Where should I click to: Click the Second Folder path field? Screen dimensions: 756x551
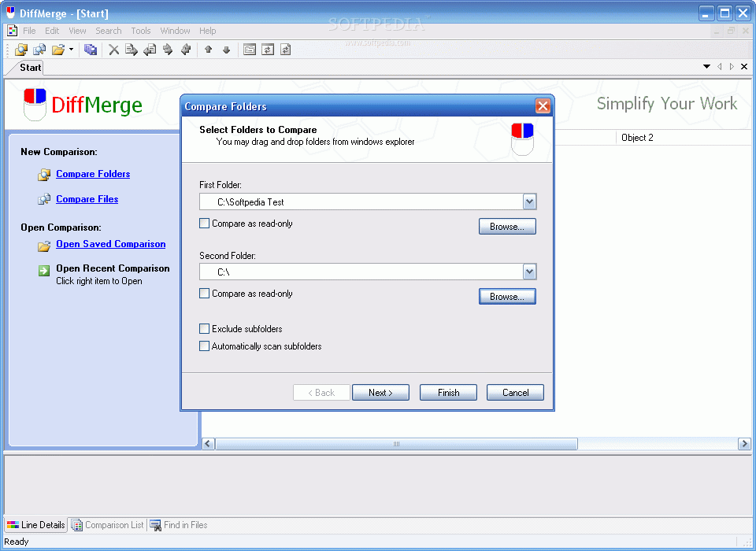coord(362,272)
